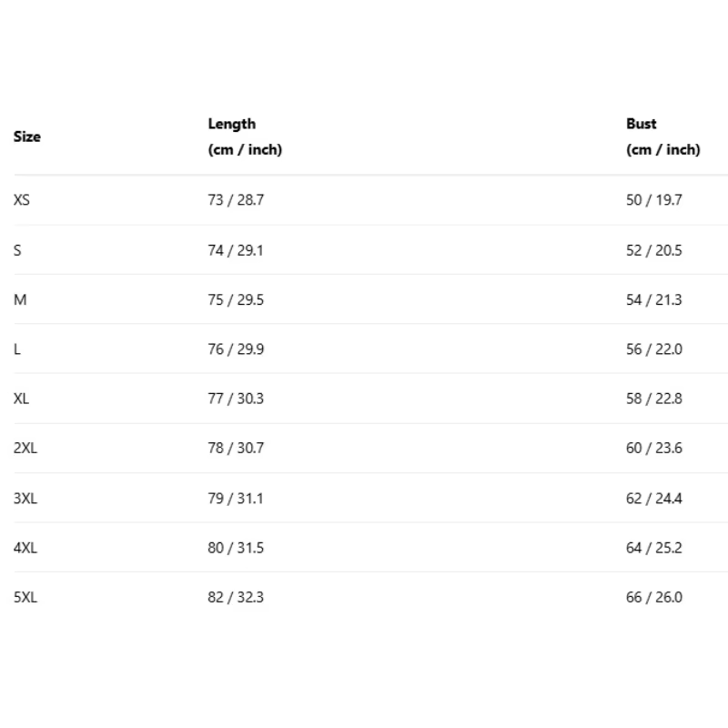Click the 75 / 29.5 length value
The image size is (728, 728).
[x=236, y=300]
